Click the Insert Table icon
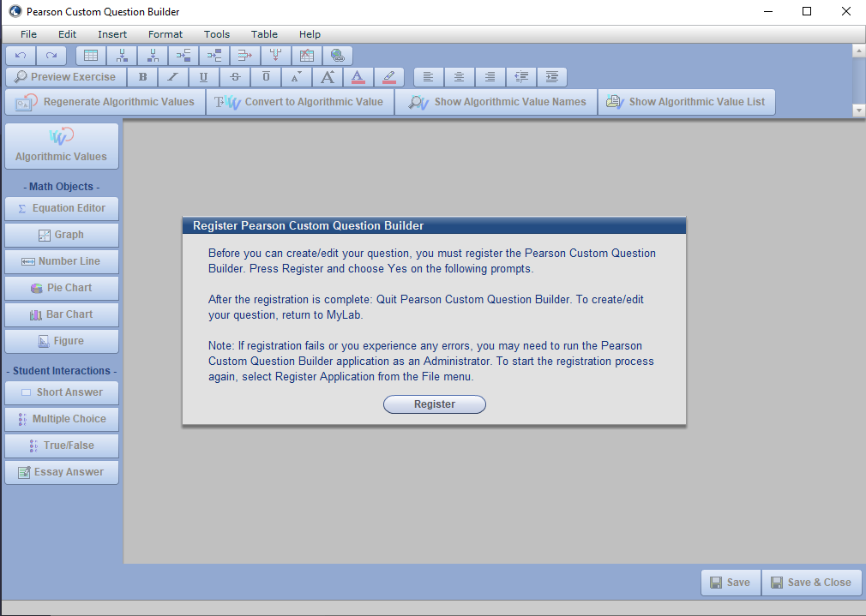Viewport: 866px width, 616px height. [x=91, y=56]
